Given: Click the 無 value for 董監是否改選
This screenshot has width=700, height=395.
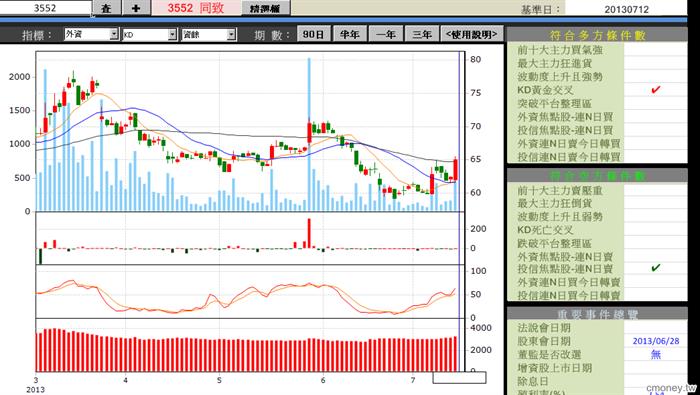Looking at the screenshot, I should click(x=656, y=355).
